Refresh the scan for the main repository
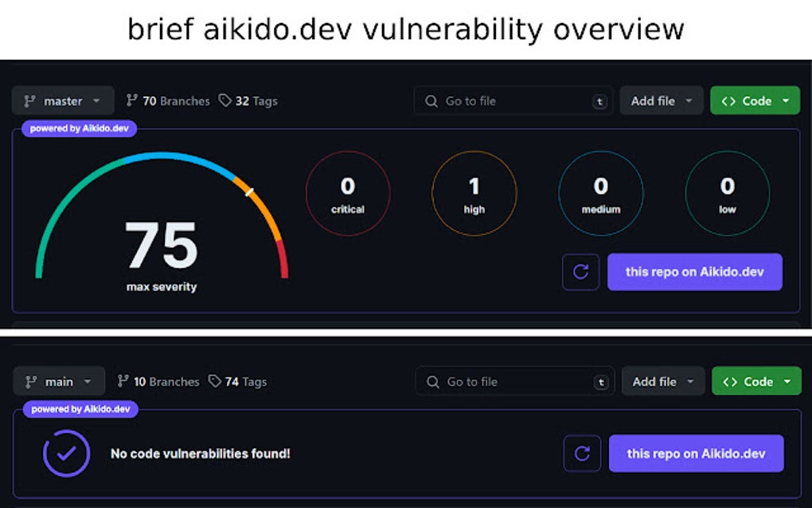 [582, 453]
